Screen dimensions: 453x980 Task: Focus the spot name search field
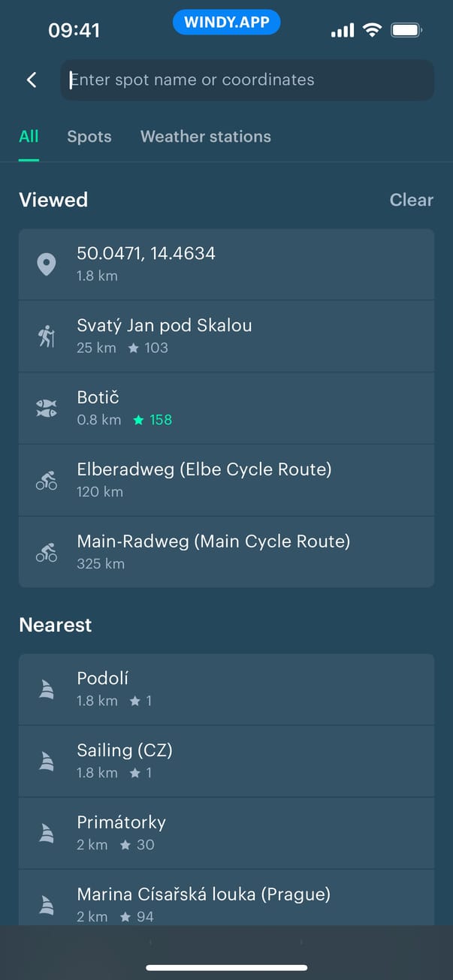coord(246,80)
